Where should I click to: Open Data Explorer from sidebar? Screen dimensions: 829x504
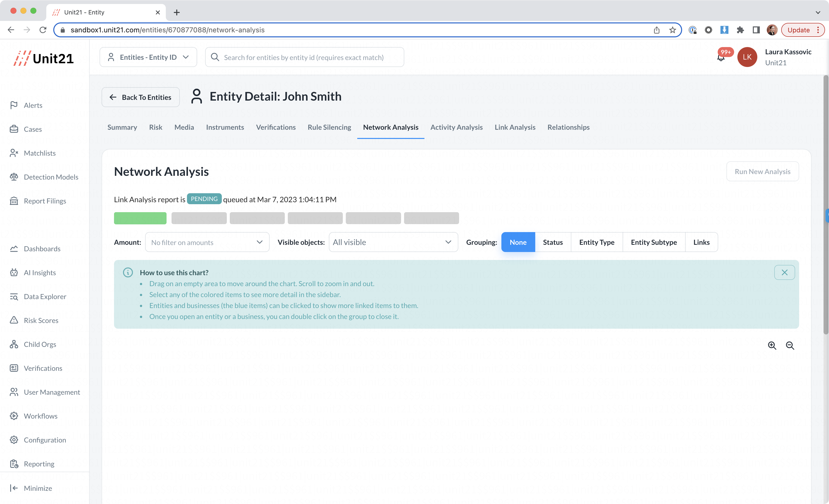45,296
